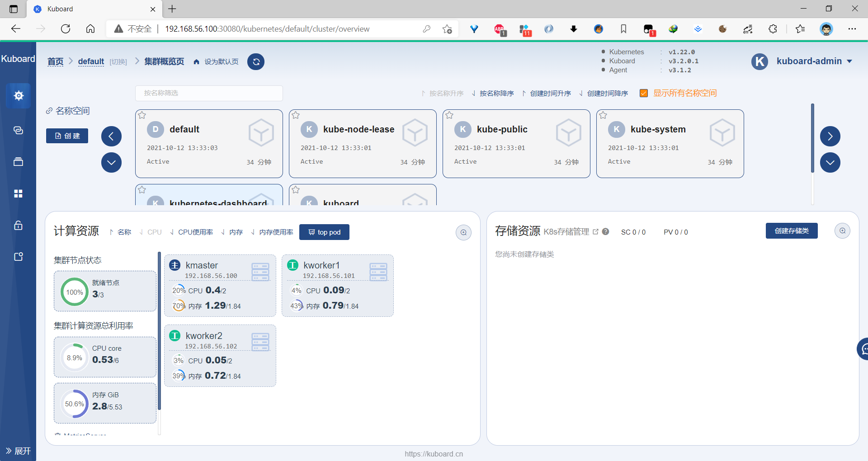Image resolution: width=868 pixels, height=461 pixels.
Task: Open K8s存储管理 external link icon
Action: point(595,231)
